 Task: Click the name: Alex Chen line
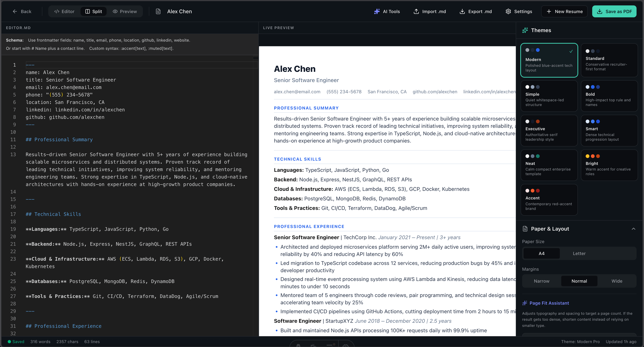click(48, 72)
